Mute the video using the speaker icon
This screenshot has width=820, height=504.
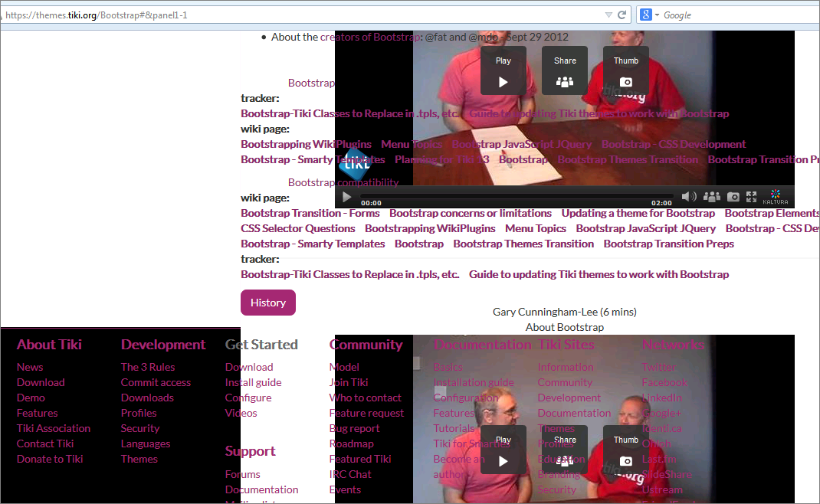689,197
